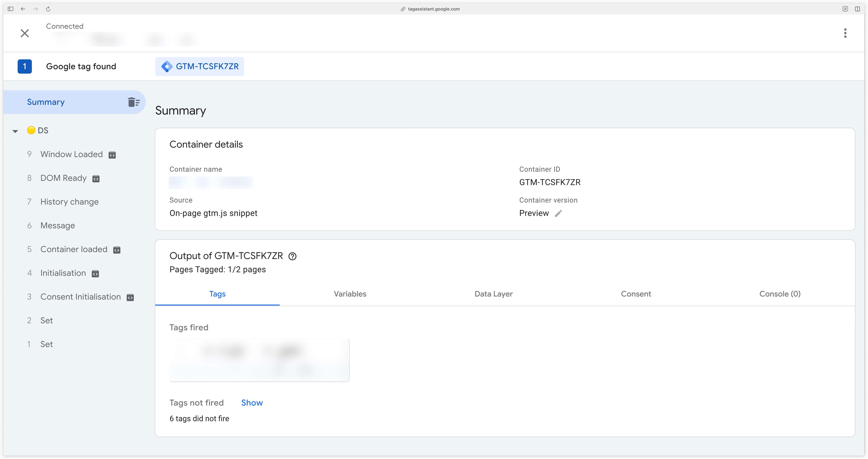Click the 'Connected' status text
This screenshot has height=459, width=868.
(x=65, y=26)
